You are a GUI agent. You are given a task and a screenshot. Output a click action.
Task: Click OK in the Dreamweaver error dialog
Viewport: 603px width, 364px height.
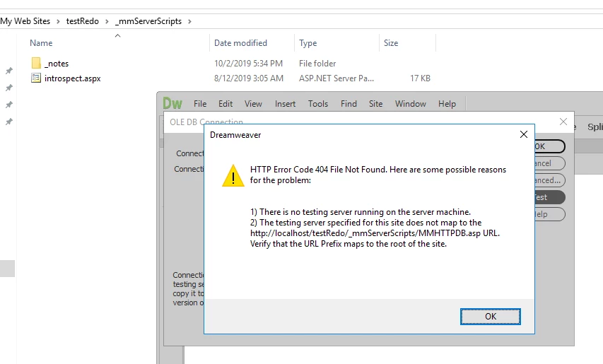491,317
